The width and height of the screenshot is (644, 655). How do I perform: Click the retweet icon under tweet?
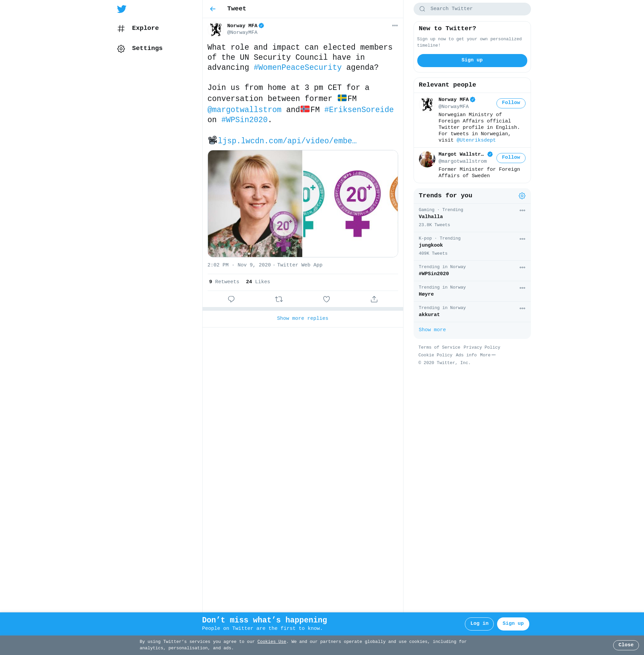point(279,299)
